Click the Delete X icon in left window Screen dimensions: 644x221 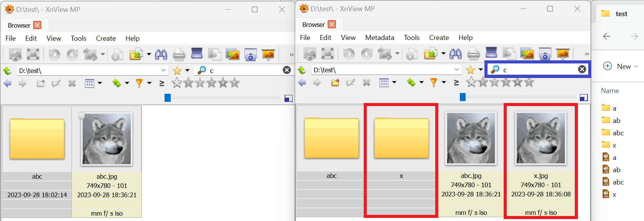72,83
